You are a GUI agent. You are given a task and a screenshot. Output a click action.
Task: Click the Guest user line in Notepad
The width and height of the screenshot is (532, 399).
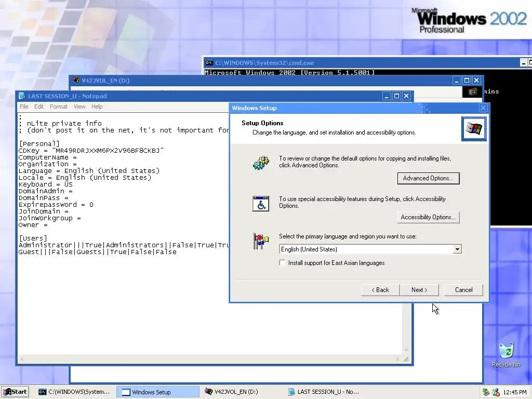(x=97, y=252)
